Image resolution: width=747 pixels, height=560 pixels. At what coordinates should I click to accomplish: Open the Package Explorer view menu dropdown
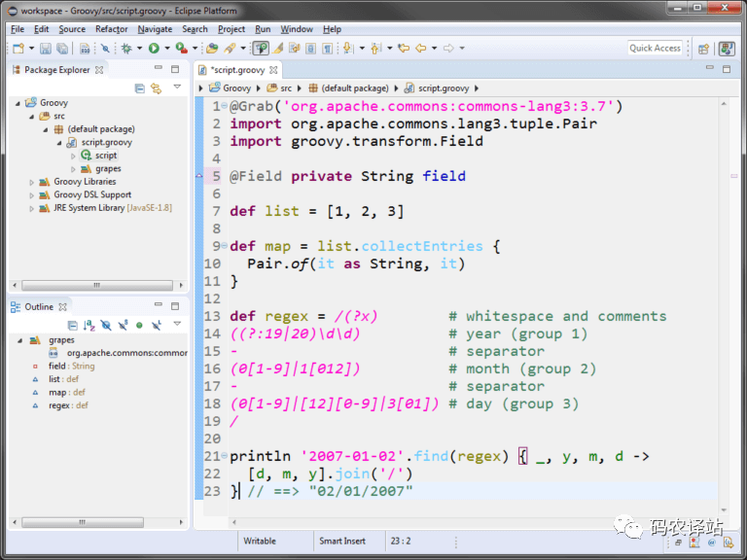tap(177, 87)
